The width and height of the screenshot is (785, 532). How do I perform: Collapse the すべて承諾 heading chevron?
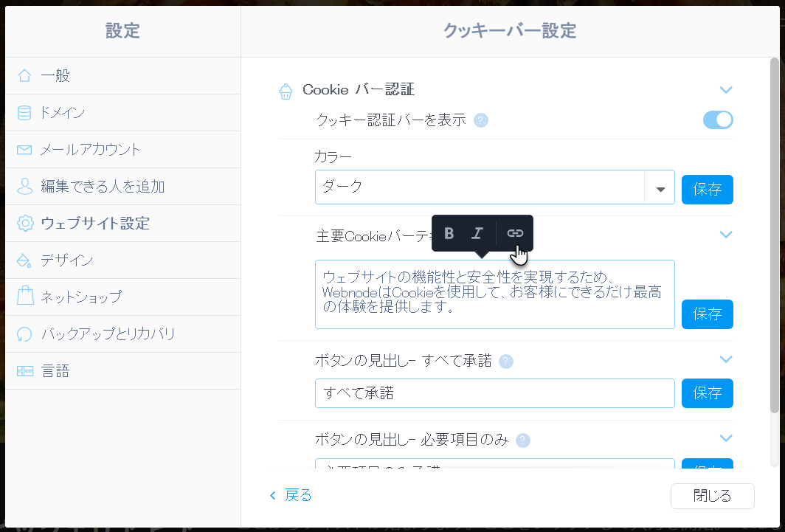tap(725, 359)
